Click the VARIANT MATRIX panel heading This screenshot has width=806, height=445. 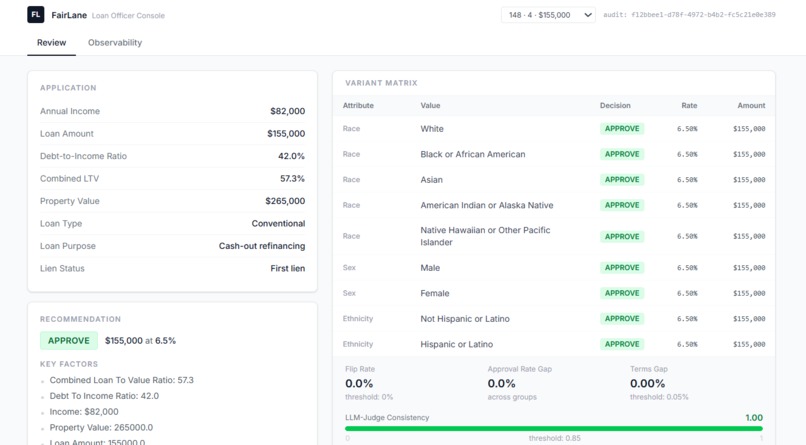coord(381,83)
